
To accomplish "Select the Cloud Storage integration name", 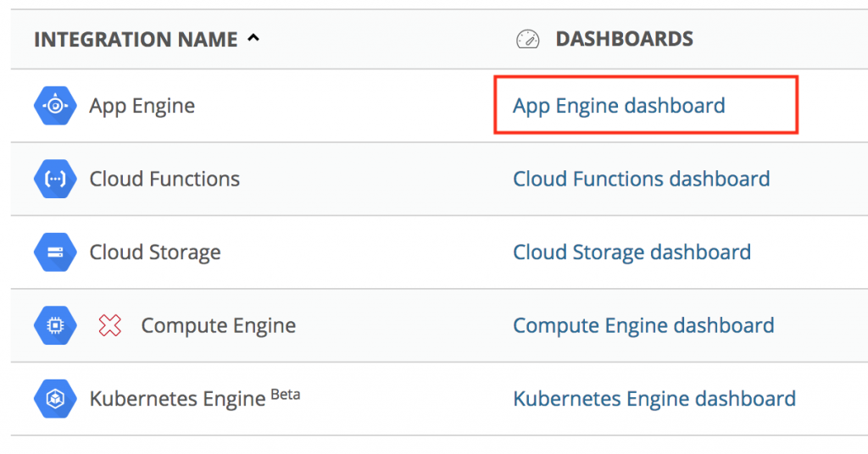I will point(155,252).
